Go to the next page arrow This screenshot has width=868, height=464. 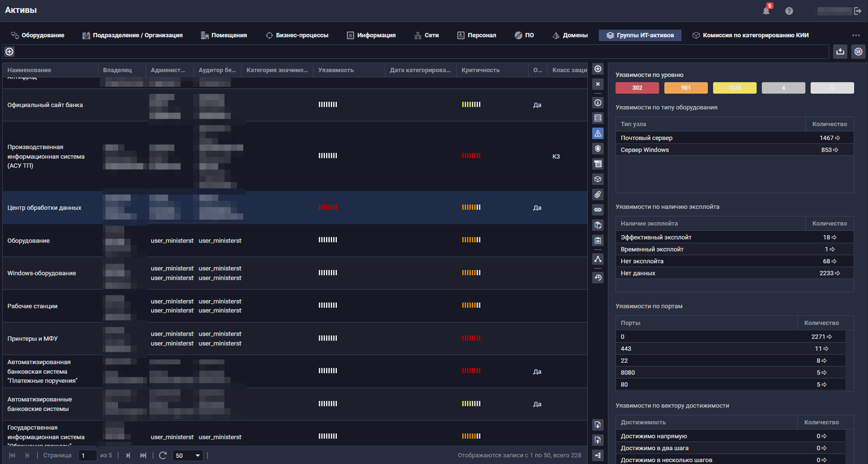[x=128, y=455]
